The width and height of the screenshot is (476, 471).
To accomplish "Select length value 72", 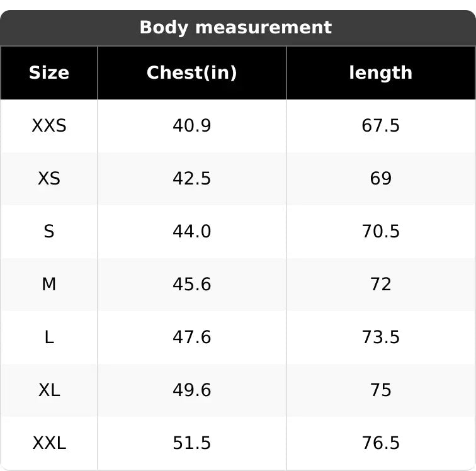I will click(x=381, y=284).
